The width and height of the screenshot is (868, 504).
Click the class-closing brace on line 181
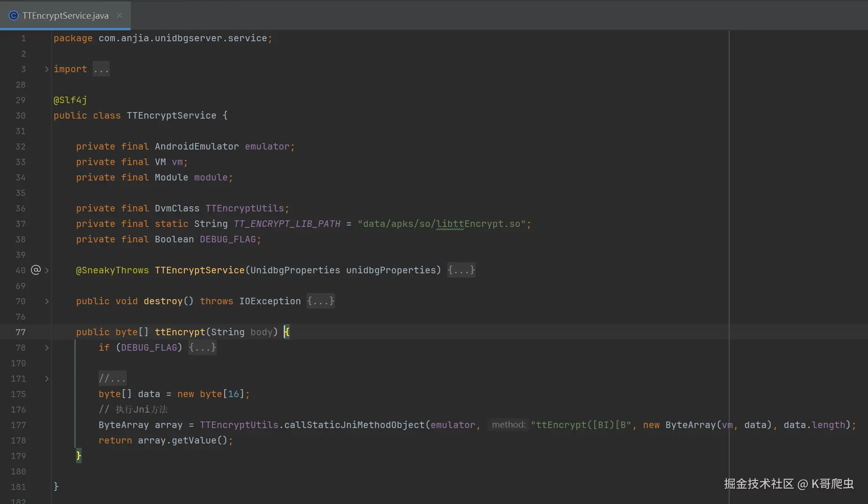[56, 487]
